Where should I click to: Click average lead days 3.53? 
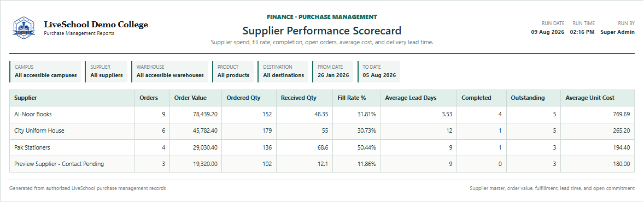coord(447,115)
